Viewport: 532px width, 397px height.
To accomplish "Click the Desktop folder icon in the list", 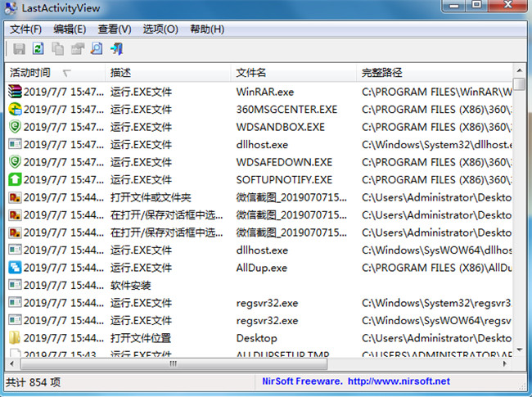I will pos(15,337).
